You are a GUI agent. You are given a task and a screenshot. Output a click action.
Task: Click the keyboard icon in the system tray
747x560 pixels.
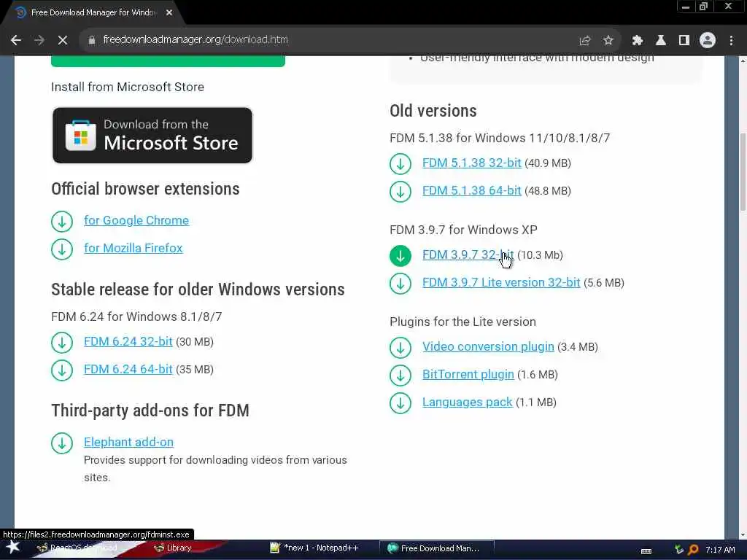click(646, 551)
